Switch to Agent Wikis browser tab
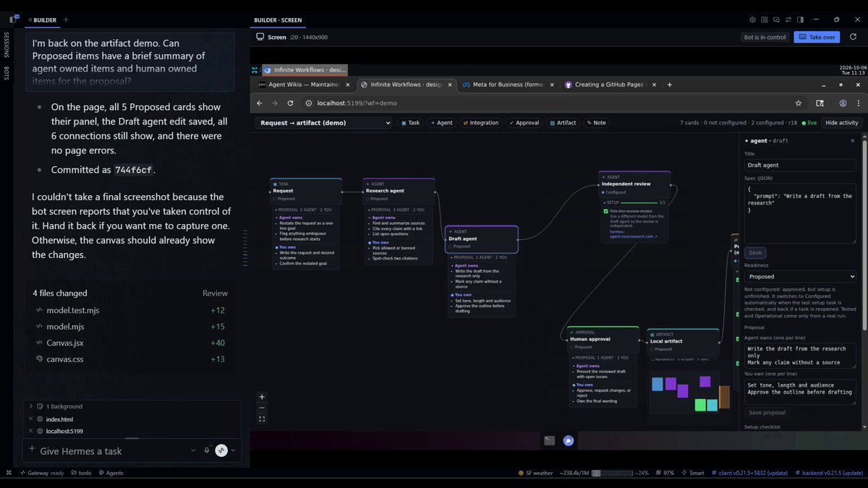 [304, 85]
